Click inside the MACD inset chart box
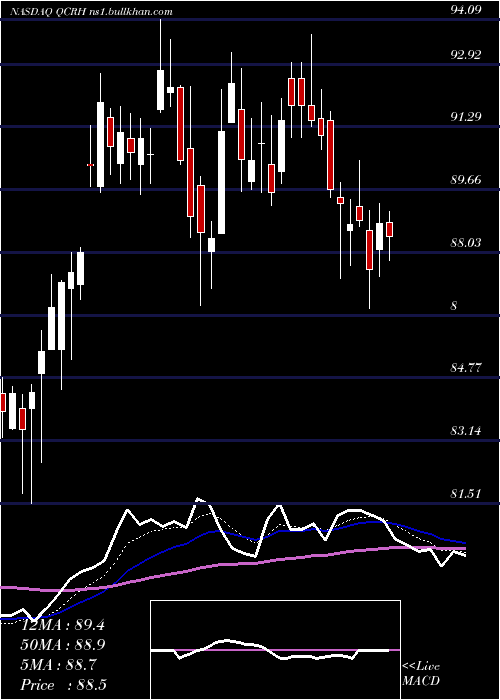The image size is (500, 700). pos(275,650)
